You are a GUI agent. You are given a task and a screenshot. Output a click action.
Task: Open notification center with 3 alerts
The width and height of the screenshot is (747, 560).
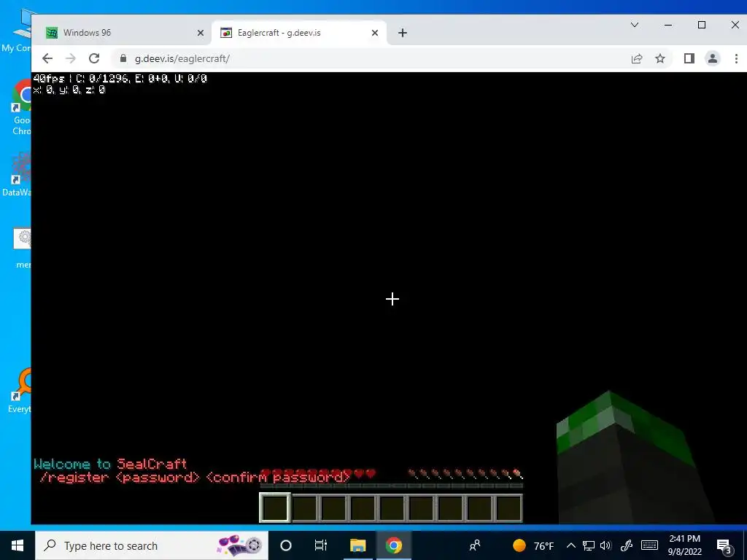(x=724, y=545)
